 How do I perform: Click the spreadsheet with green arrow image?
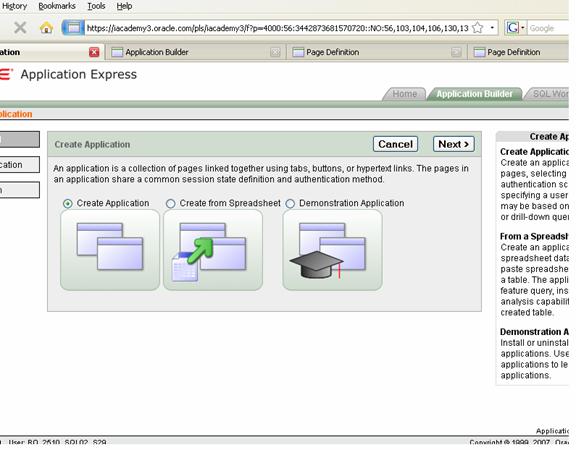pos(213,250)
